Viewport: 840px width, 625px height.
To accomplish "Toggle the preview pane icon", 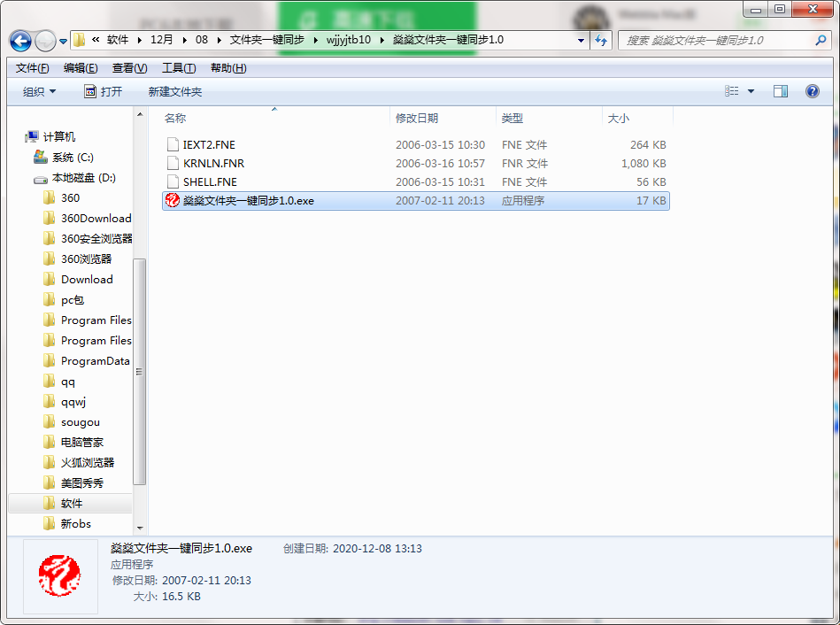I will 780,90.
